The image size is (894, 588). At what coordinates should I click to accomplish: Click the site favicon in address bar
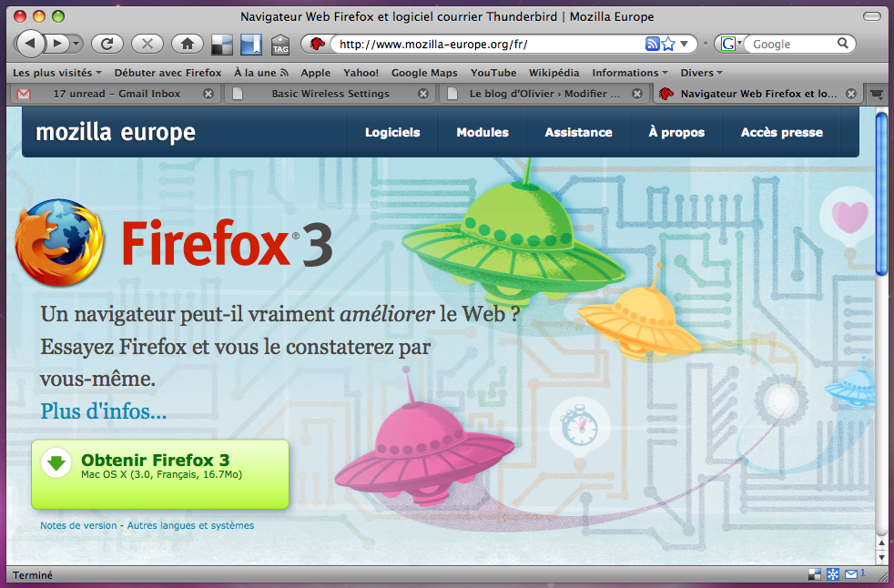318,44
